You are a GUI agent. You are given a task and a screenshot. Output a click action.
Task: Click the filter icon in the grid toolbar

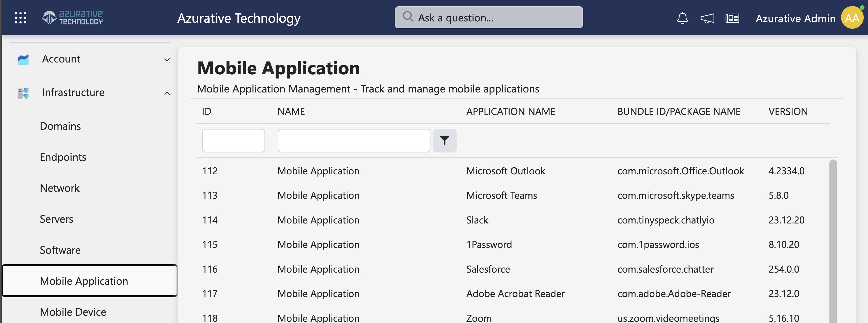click(x=444, y=140)
